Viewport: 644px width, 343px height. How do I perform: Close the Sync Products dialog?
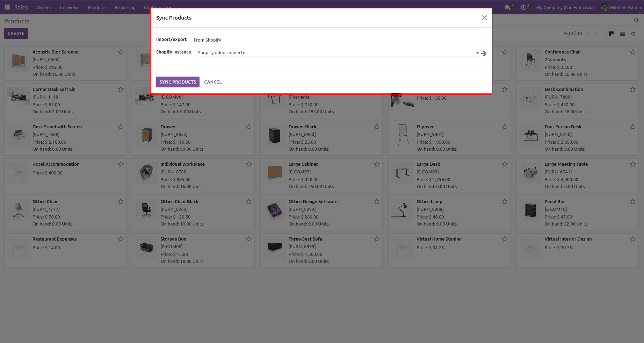484,17
